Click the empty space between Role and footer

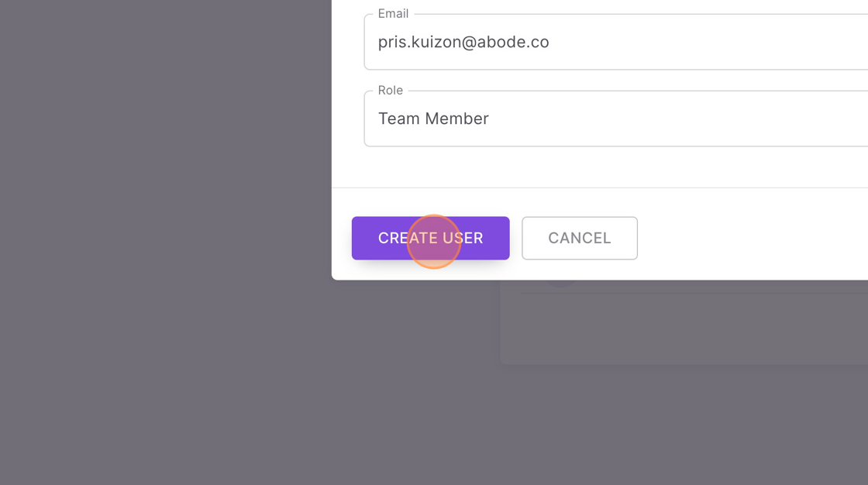click(x=600, y=167)
